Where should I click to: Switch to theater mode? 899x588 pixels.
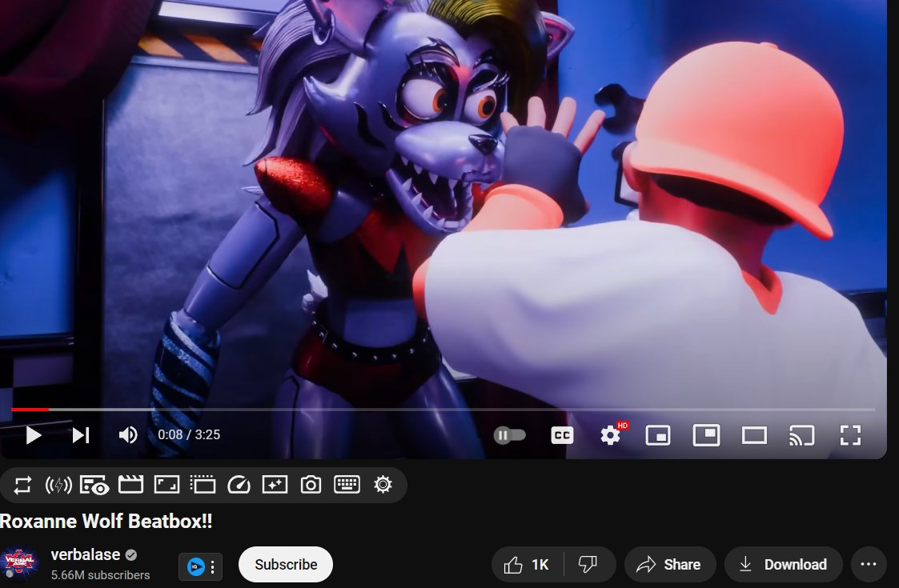[754, 435]
